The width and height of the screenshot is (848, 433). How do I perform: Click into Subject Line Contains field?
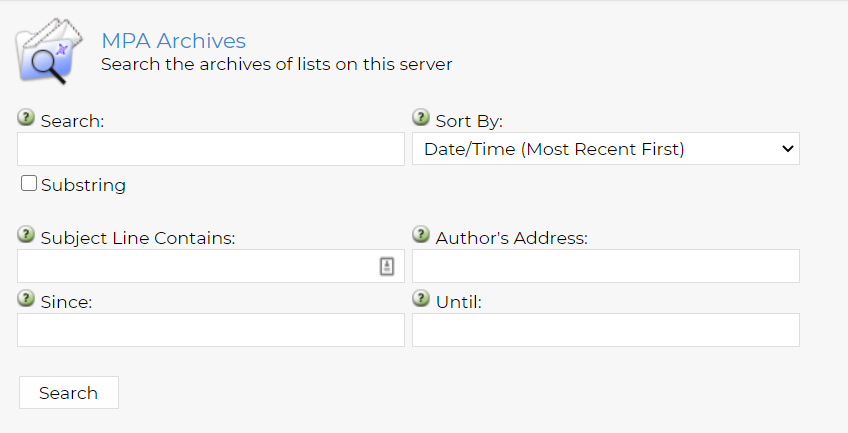point(195,266)
